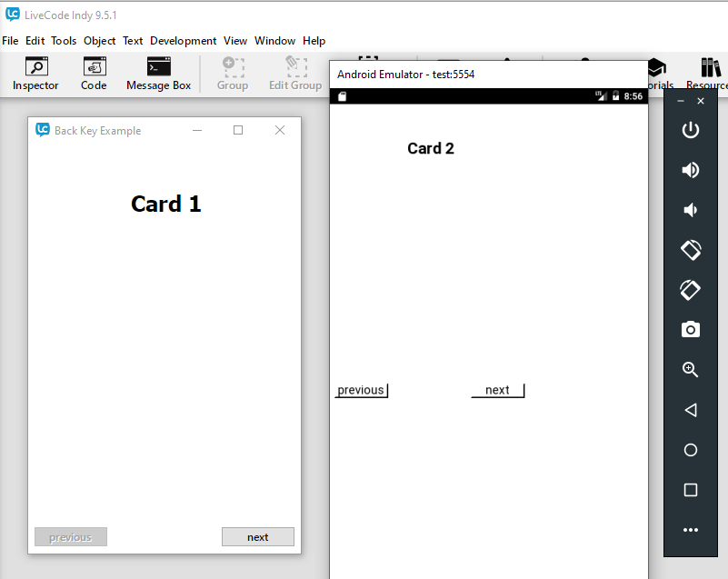
Task: Click disabled previous button in Back Key Example
Action: pos(71,537)
